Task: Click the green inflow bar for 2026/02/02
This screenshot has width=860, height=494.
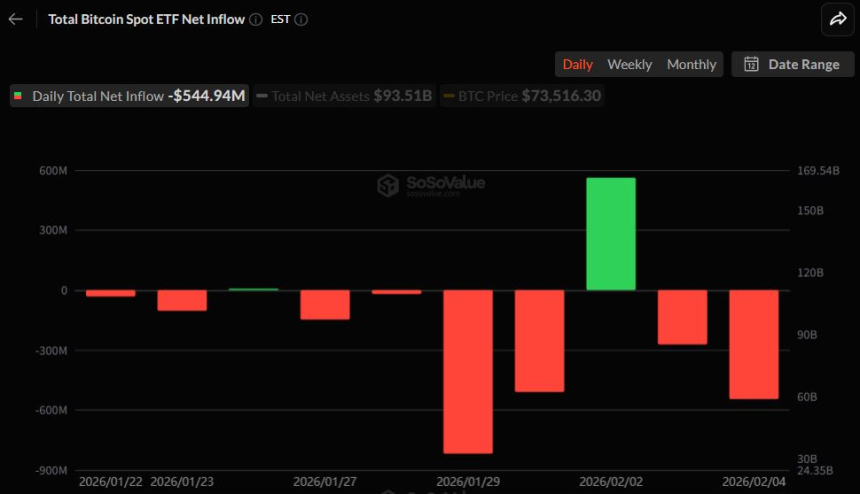Action: tap(611, 234)
